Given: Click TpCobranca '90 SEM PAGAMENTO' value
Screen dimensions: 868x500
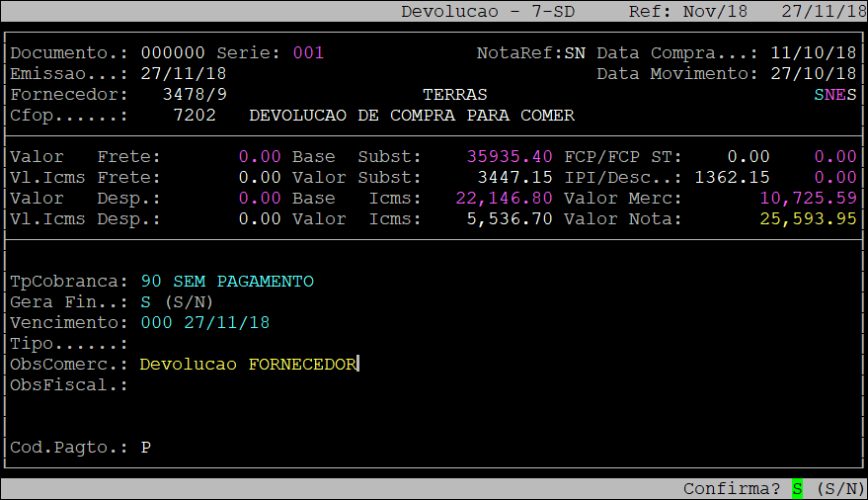Looking at the screenshot, I should 227,282.
